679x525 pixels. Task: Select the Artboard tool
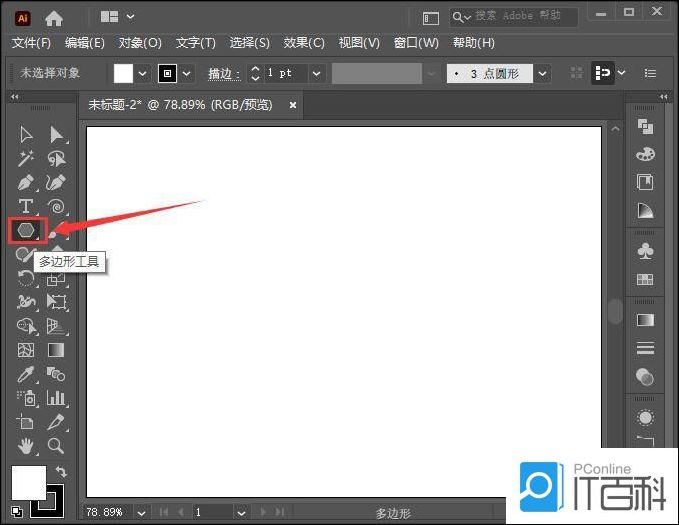pos(25,421)
